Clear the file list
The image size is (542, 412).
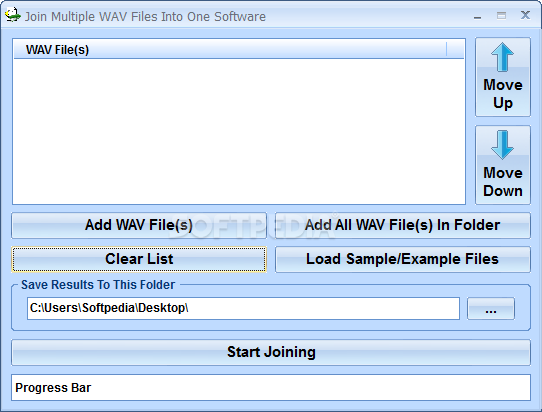[139, 259]
